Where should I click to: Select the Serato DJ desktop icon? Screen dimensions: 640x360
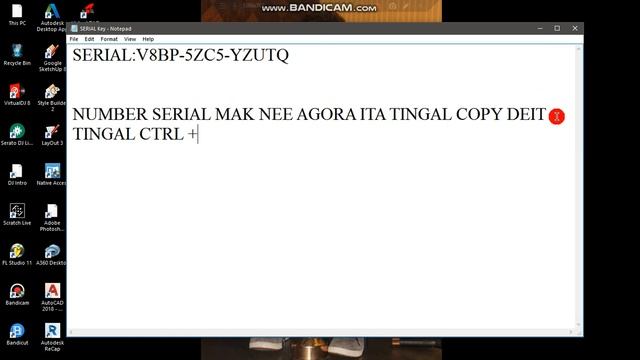pos(17,134)
